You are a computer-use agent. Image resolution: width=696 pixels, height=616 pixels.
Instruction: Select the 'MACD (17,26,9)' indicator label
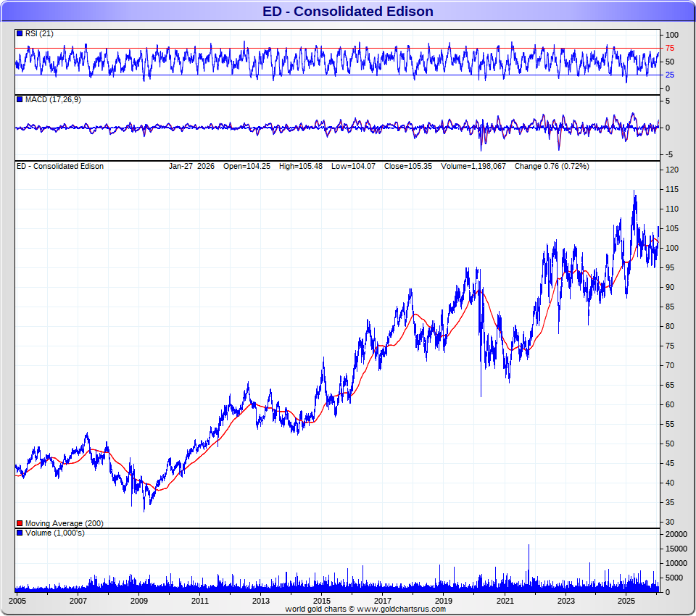point(53,99)
